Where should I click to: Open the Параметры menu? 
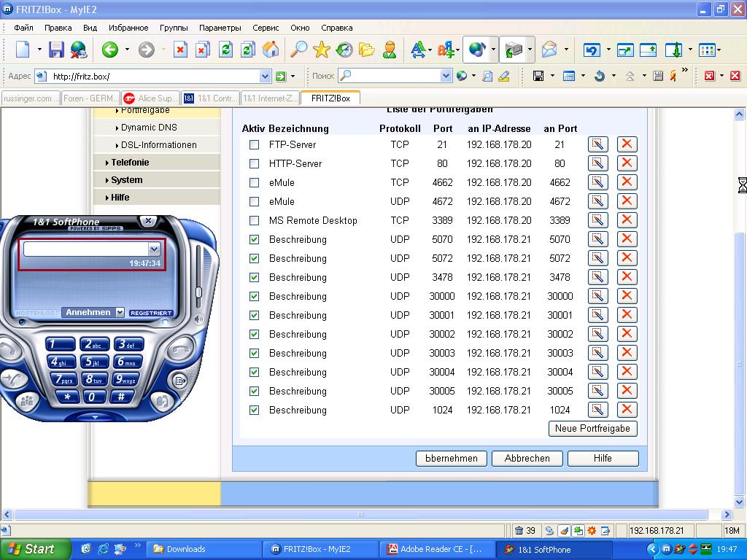220,28
